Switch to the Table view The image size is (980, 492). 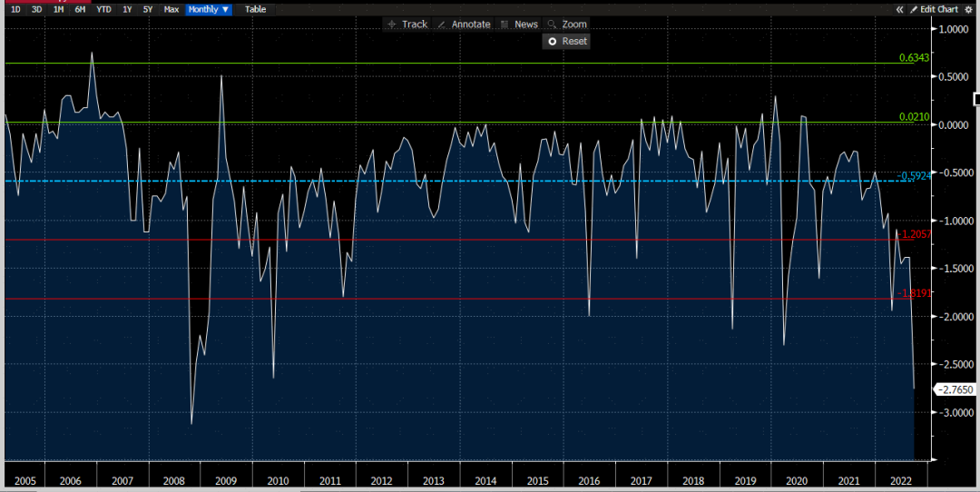[x=255, y=9]
